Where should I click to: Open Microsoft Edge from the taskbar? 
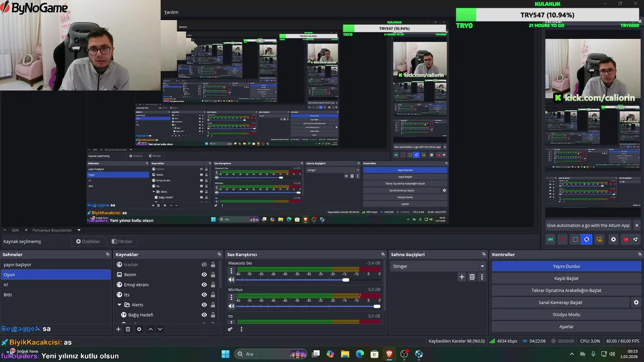pos(360,354)
